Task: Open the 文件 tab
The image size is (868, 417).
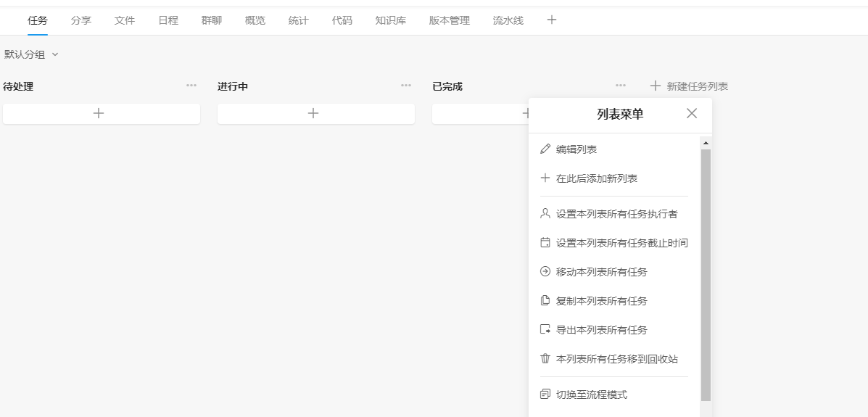Action: click(125, 20)
